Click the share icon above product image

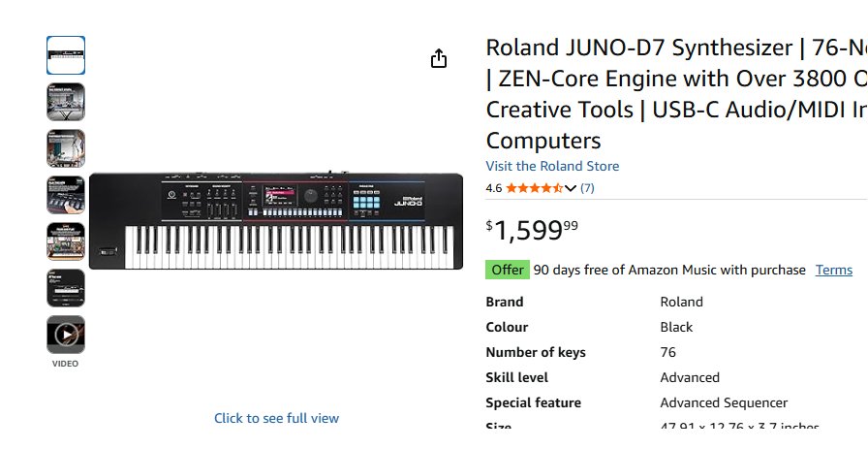pos(439,59)
